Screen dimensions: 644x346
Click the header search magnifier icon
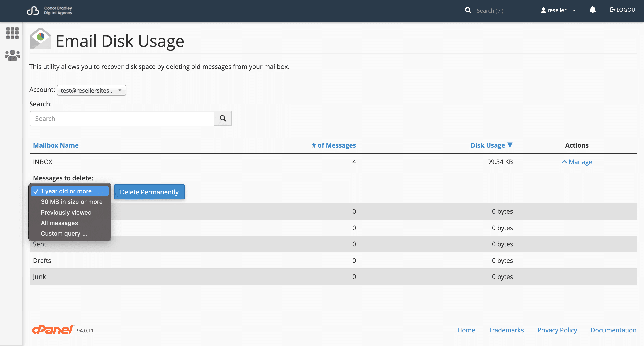(x=468, y=10)
